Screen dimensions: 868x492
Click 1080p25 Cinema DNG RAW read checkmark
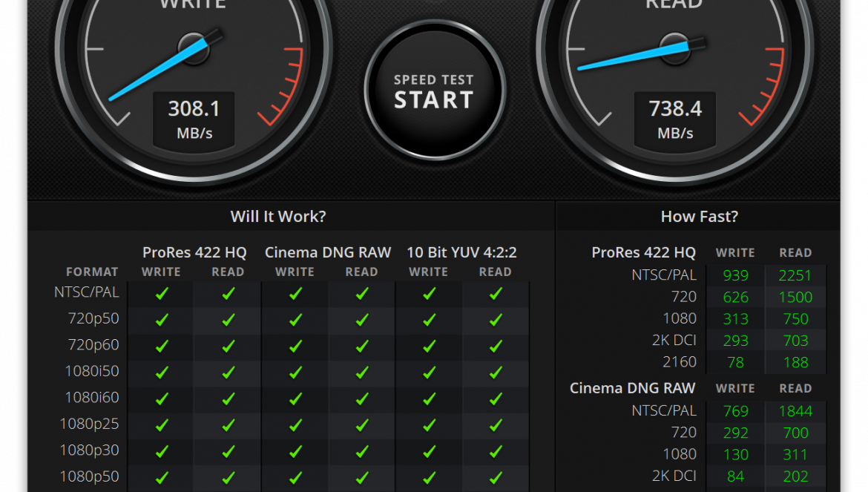coord(362,426)
